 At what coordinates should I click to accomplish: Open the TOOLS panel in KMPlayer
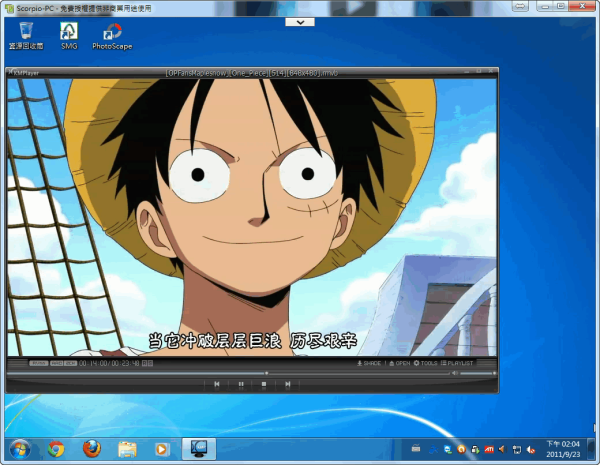[425, 363]
